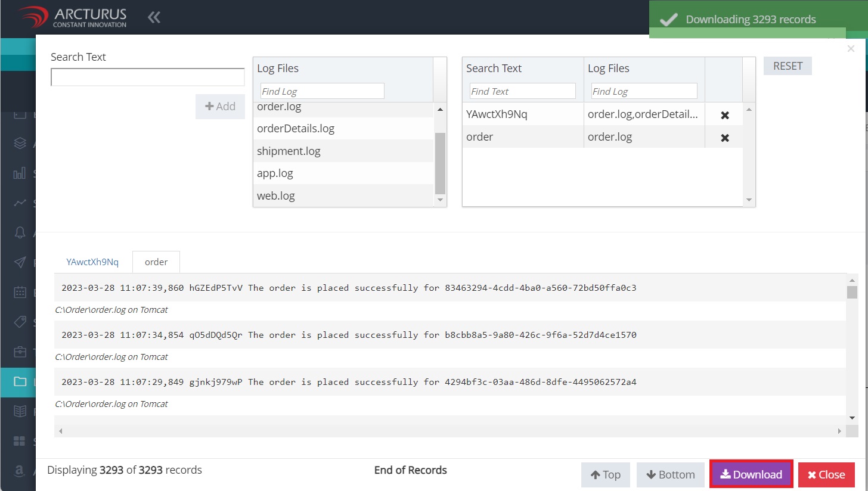Click the search table scrollbar up arrow
Screen dimensions: 868x491
coord(749,110)
